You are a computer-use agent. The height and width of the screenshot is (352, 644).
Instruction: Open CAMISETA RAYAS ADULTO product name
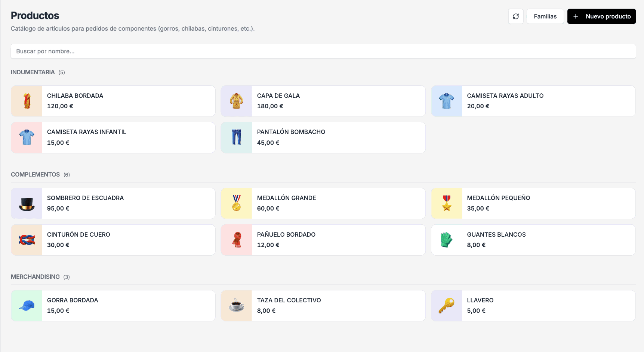(505, 96)
